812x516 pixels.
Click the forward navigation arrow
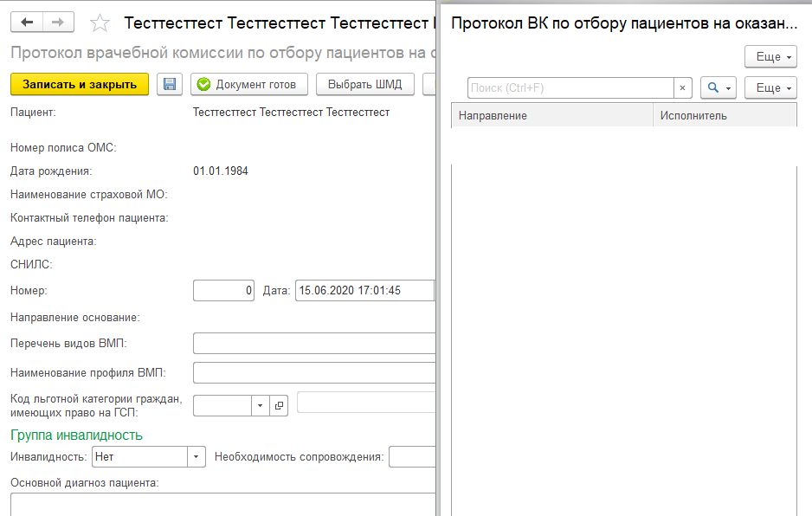(58, 23)
